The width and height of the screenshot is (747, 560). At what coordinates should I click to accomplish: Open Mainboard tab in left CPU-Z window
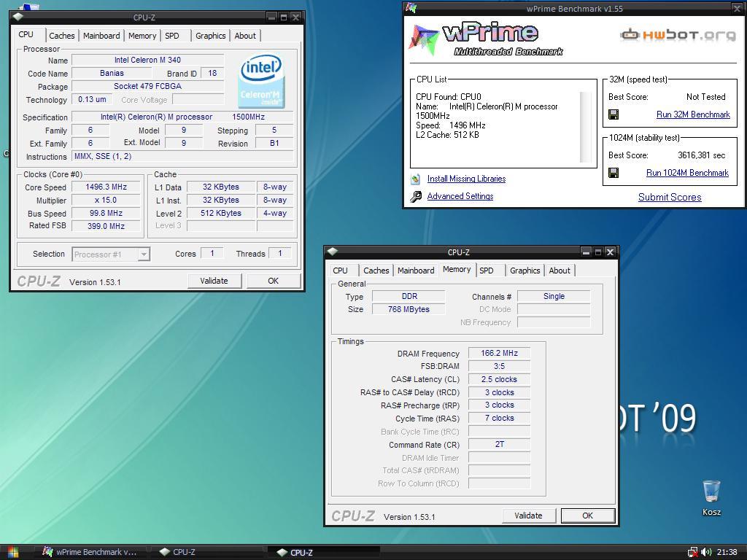click(x=101, y=36)
